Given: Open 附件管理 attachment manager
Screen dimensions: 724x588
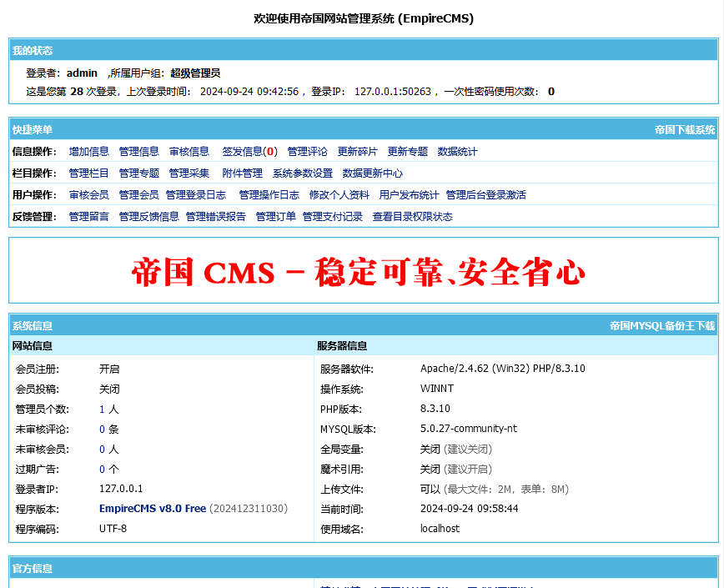Looking at the screenshot, I should pos(240,173).
